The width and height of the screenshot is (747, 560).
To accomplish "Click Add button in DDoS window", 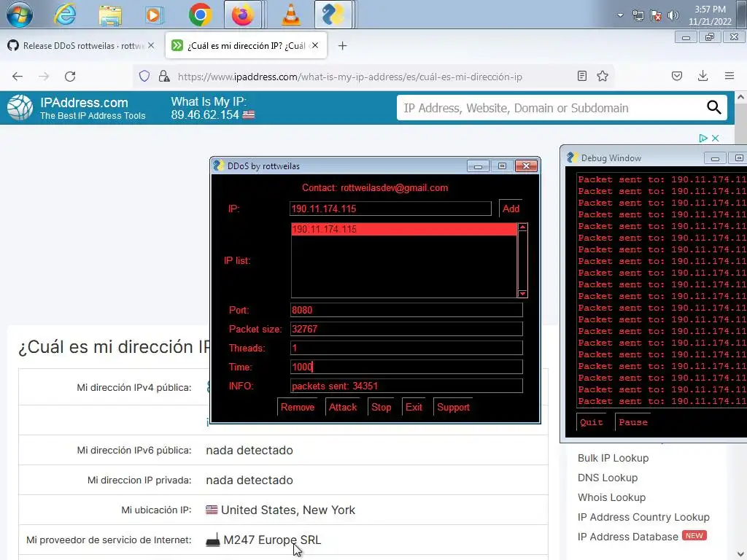I will [x=511, y=209].
